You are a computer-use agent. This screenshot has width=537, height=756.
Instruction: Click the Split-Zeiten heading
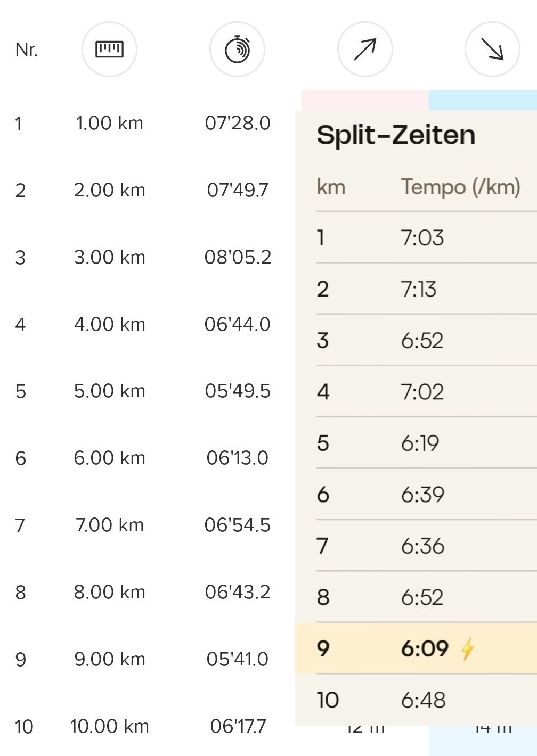point(396,135)
